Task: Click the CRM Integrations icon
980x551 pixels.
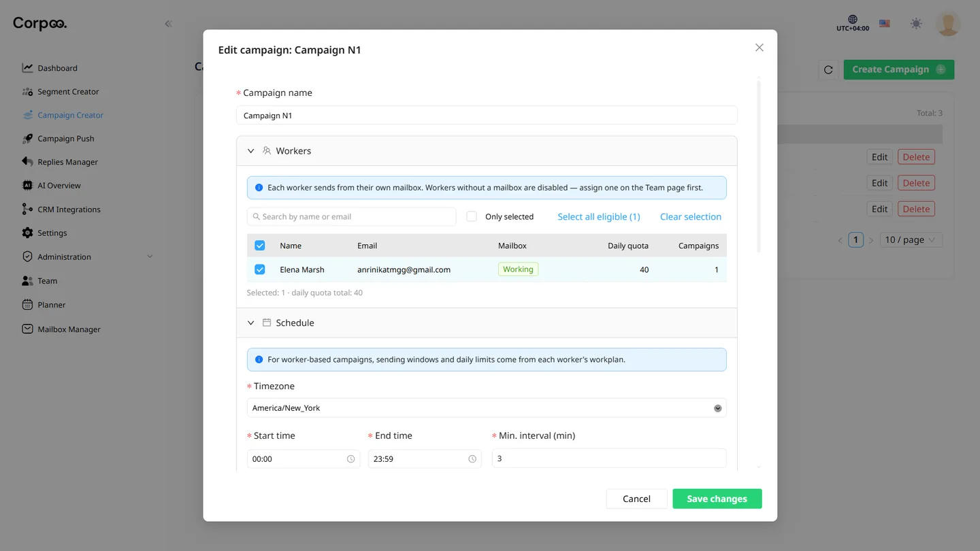Action: click(27, 210)
